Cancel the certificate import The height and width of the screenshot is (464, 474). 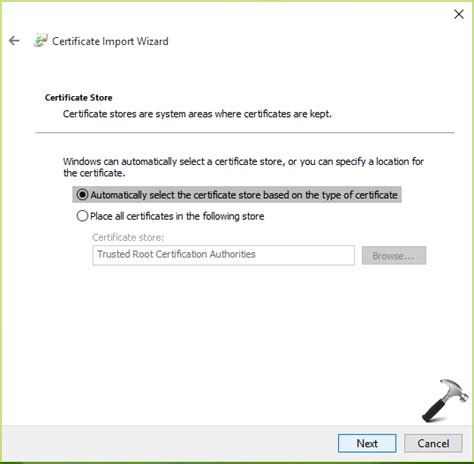coord(433,443)
